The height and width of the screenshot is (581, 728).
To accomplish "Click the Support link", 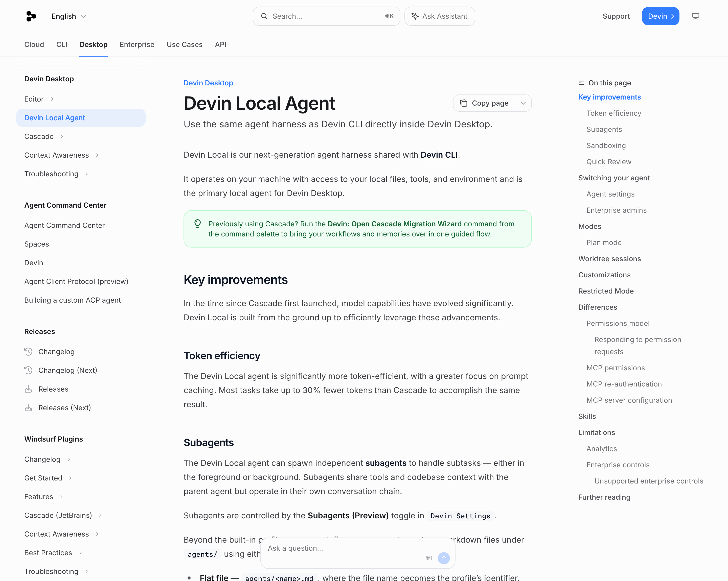I will tap(616, 16).
